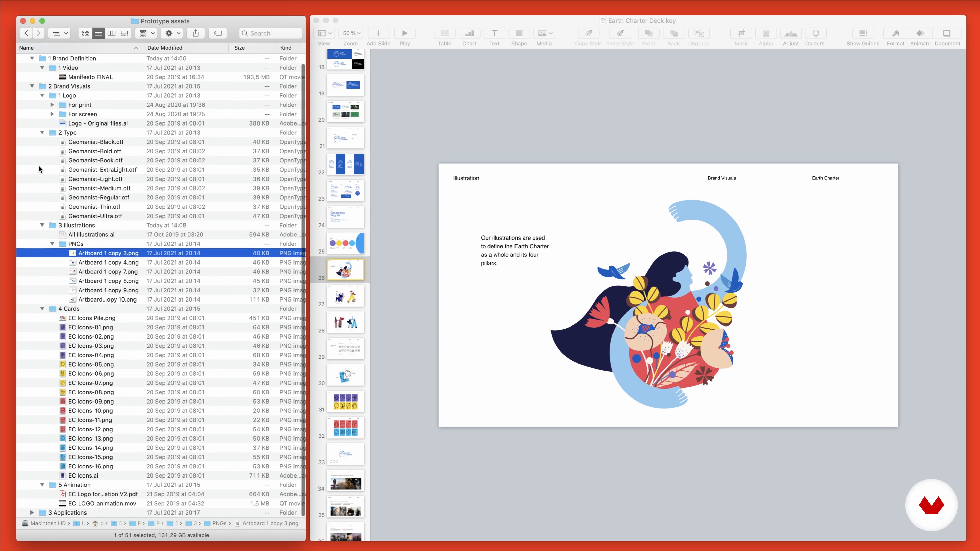Sort Finder list by Kind column

tap(290, 47)
